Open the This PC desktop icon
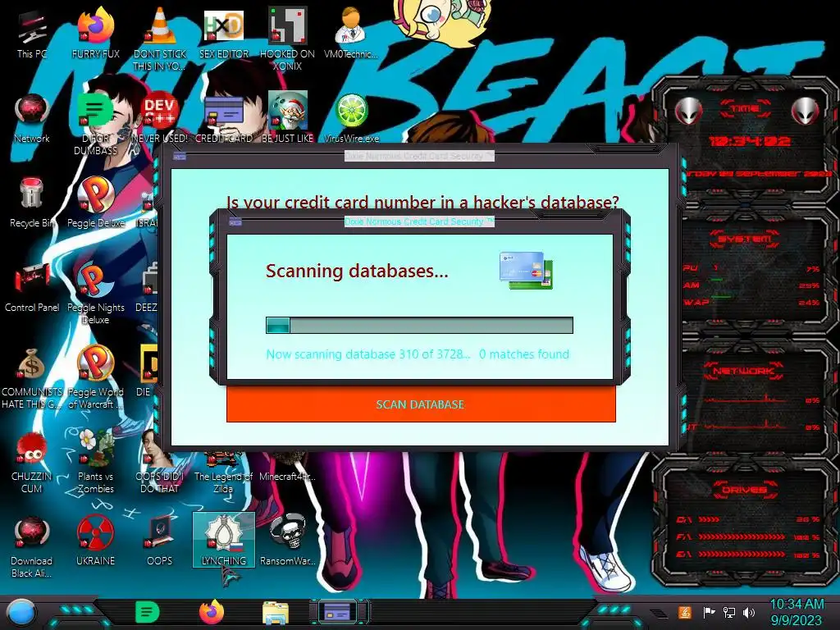 (32, 34)
